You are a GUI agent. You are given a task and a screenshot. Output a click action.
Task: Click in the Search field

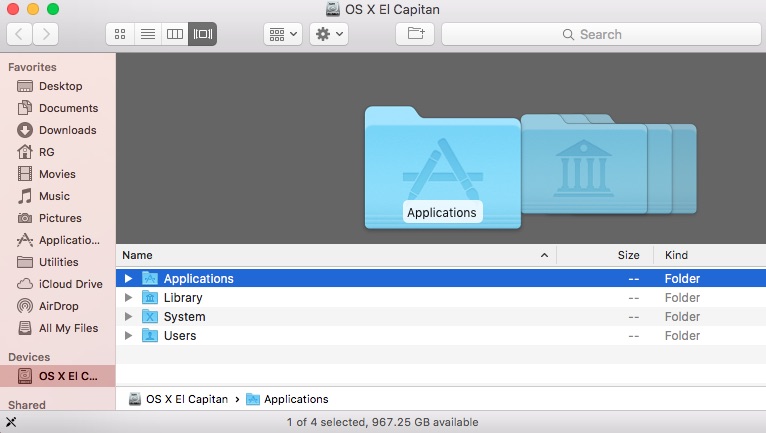601,34
